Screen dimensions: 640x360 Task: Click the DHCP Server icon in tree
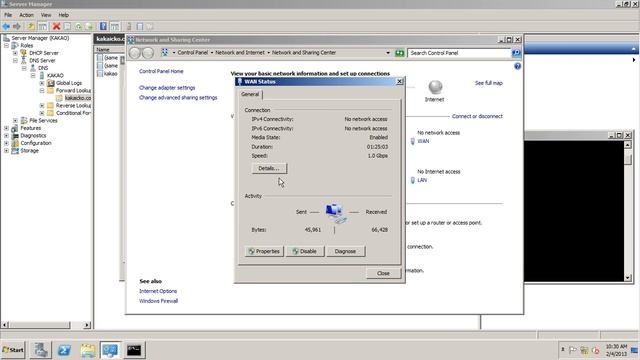(x=24, y=53)
